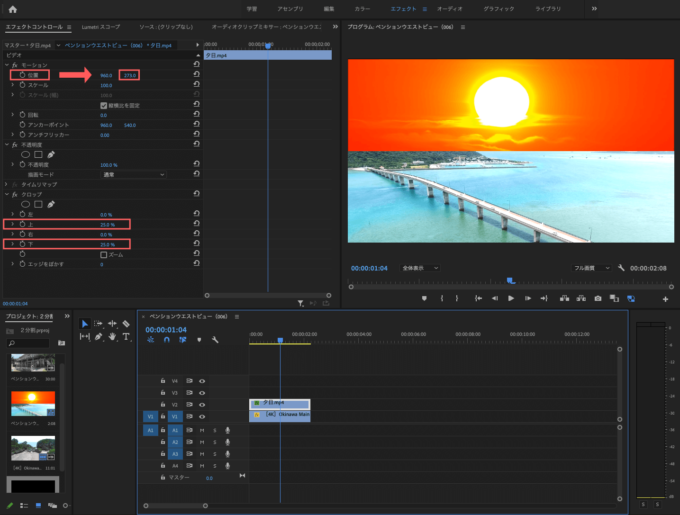
Task: Hide track V4 with eye icon
Action: [202, 381]
